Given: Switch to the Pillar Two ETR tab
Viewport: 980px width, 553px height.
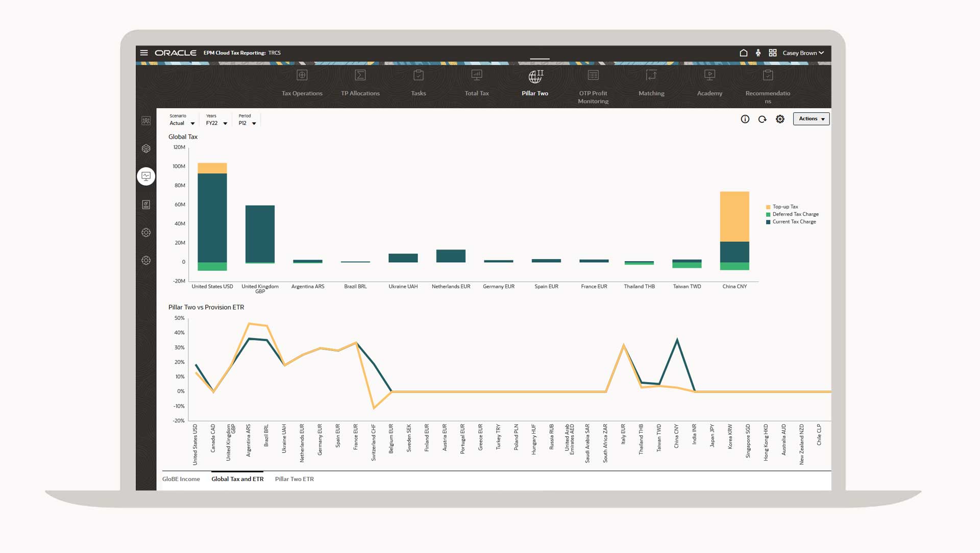Looking at the screenshot, I should click(x=294, y=479).
